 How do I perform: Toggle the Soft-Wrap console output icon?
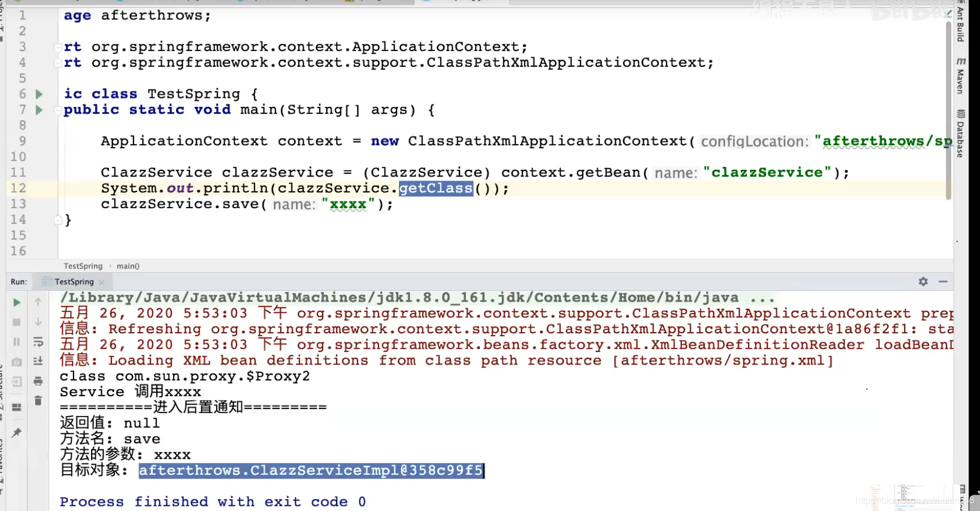click(x=38, y=342)
